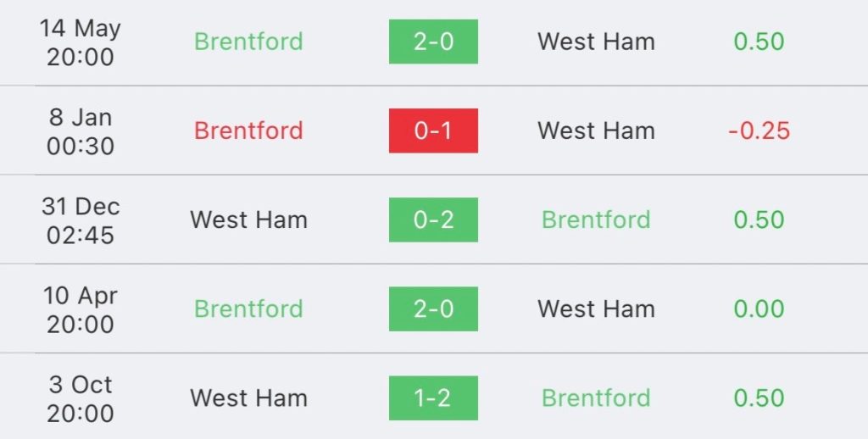The width and height of the screenshot is (868, 439).
Task: Open West Ham in the 31 Dec row
Action: click(248, 219)
